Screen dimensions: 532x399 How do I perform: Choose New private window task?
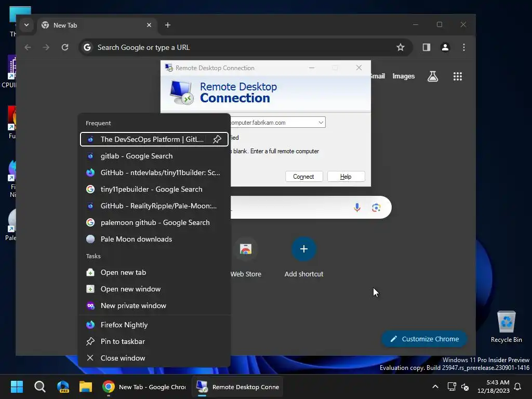click(x=154, y=305)
